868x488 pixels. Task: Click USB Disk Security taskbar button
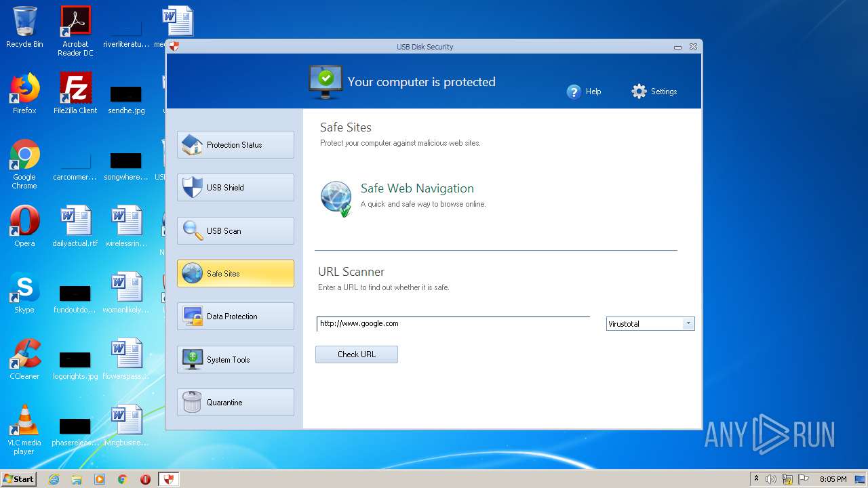(169, 479)
